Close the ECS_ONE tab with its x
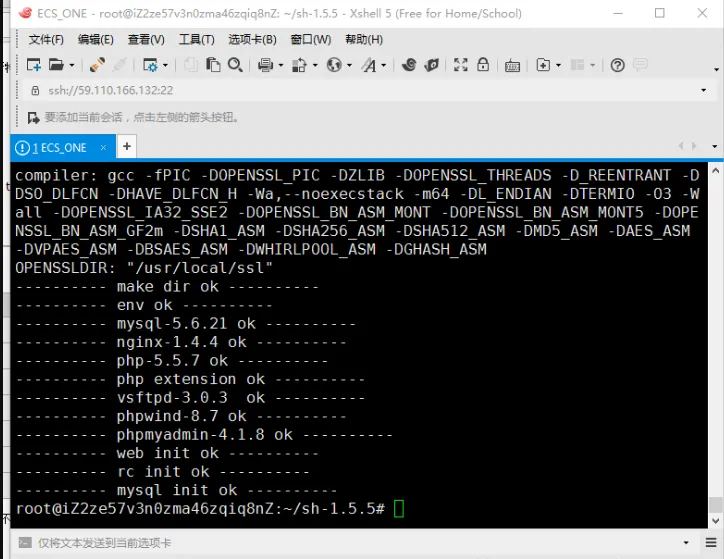Screen dimensions: 724x559 103,148
